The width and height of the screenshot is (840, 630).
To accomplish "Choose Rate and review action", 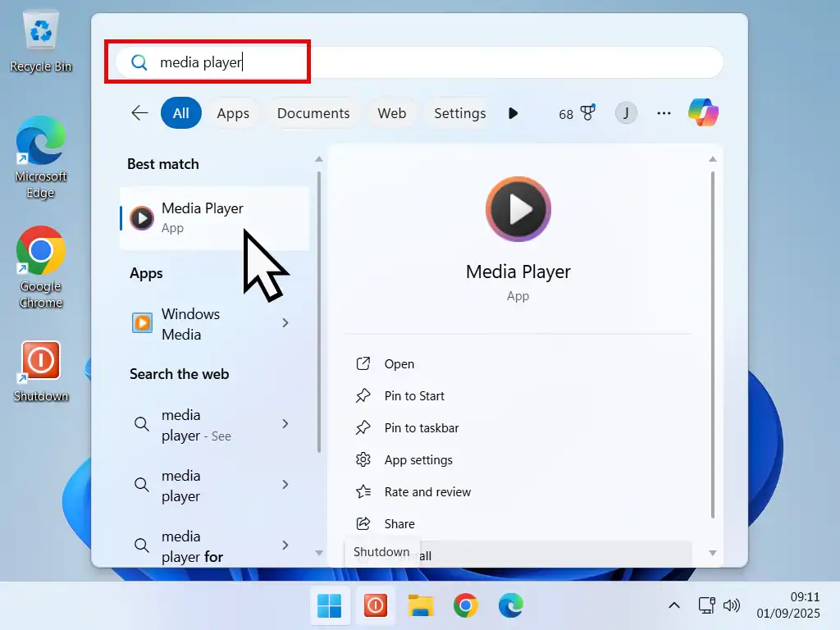I will click(x=518, y=492).
